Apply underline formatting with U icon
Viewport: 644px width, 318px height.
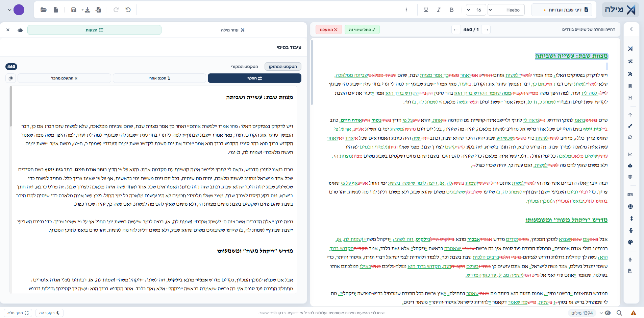point(426,10)
